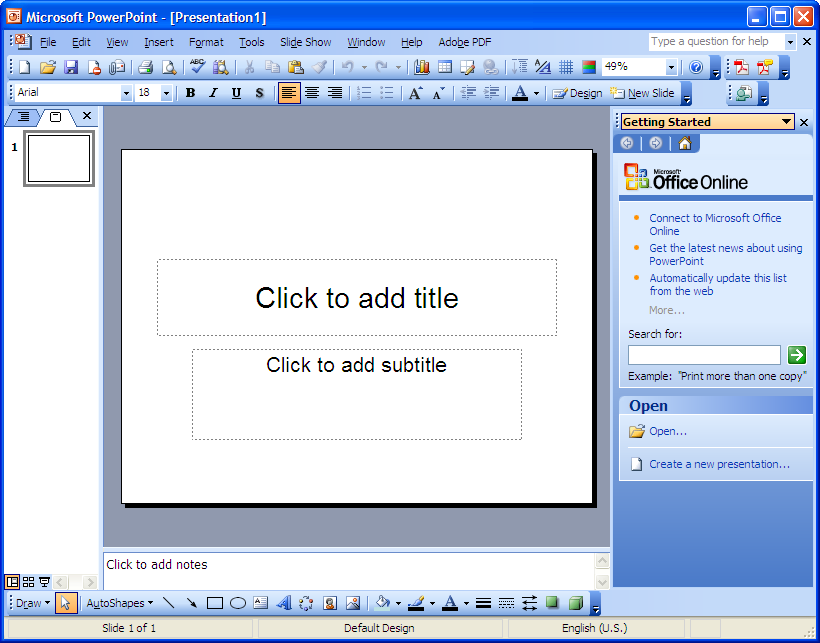This screenshot has width=820, height=643.
Task: Run the Spelling check icon
Action: [x=197, y=67]
